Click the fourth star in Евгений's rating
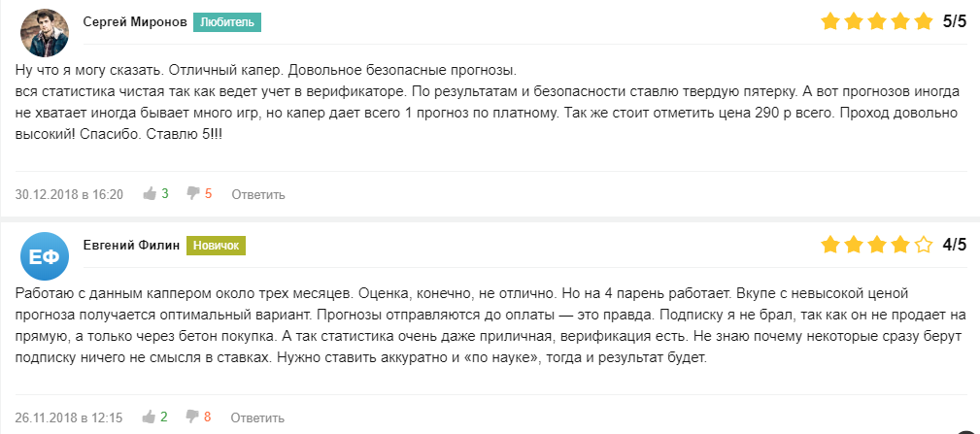The image size is (980, 434). (x=900, y=245)
